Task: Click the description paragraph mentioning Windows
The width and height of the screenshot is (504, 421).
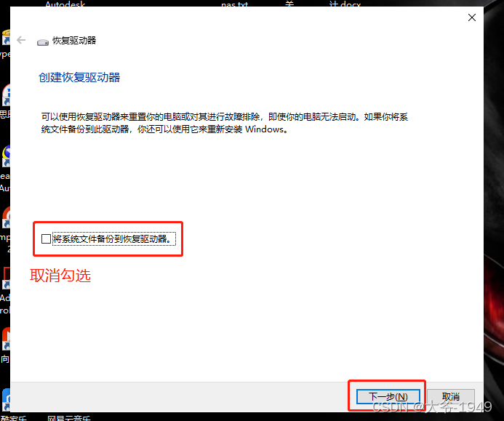Action: click(x=224, y=123)
